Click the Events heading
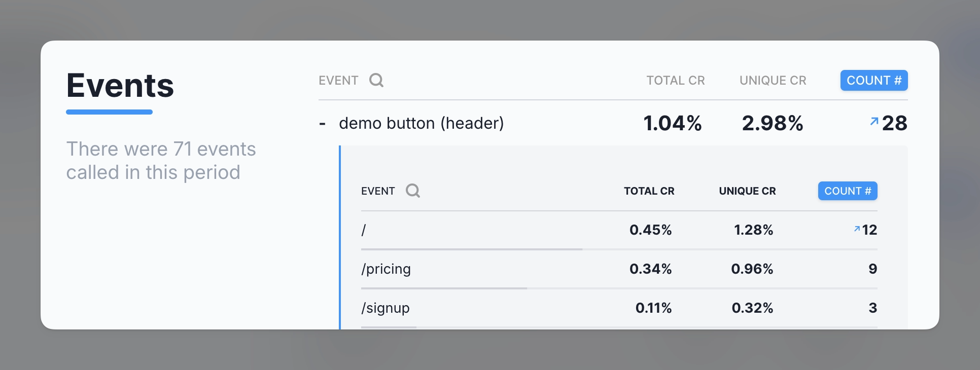 120,86
